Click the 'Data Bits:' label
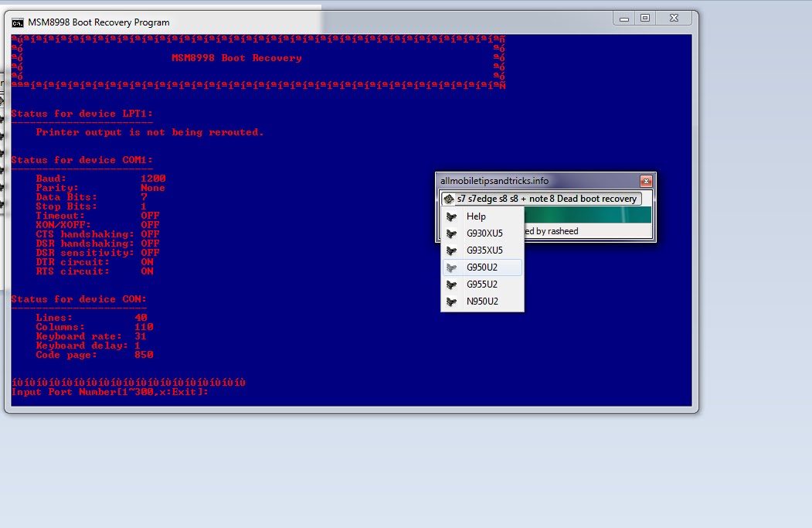Screen dimensions: 812x528 click(x=66, y=197)
